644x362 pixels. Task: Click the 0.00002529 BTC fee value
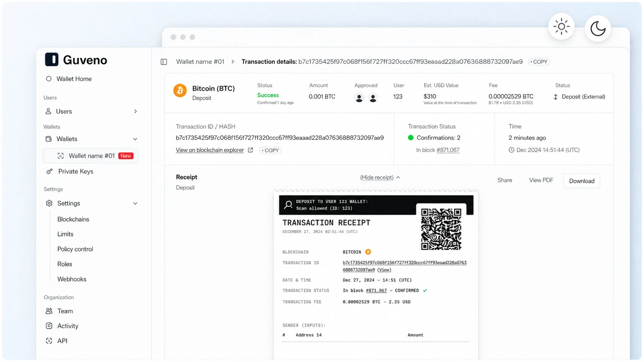511,97
